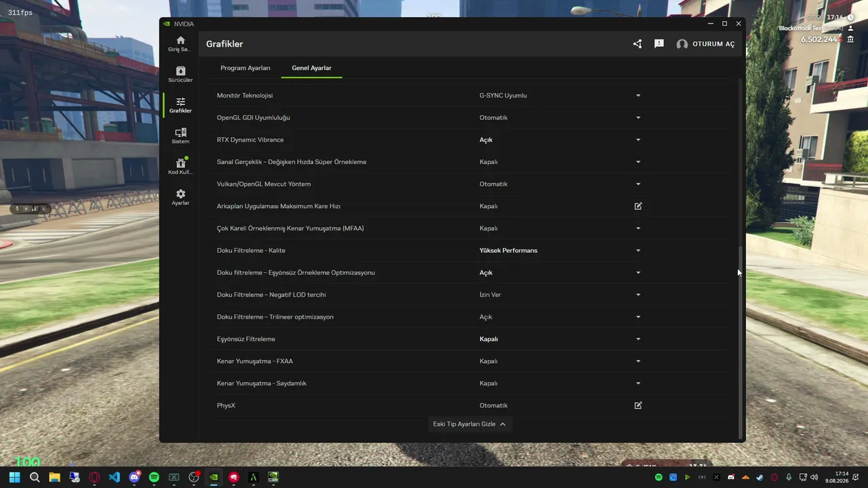Click the Grafikler page heading
This screenshot has width=868, height=488.
tap(224, 44)
